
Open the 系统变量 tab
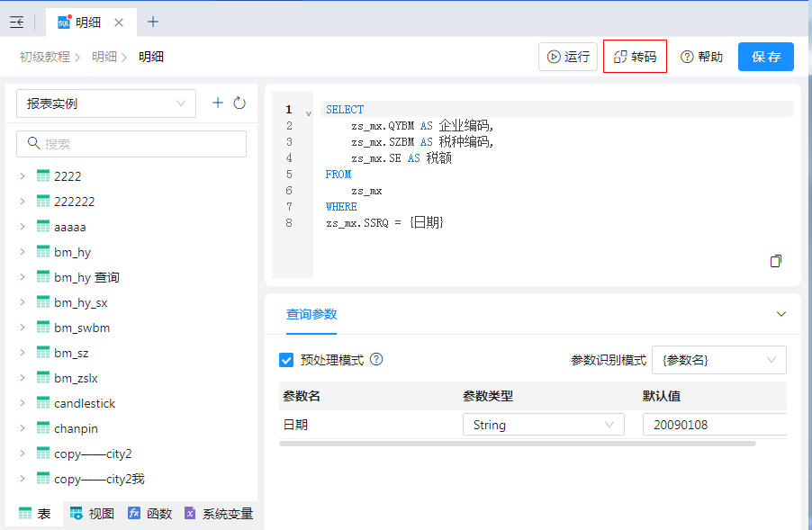click(218, 514)
